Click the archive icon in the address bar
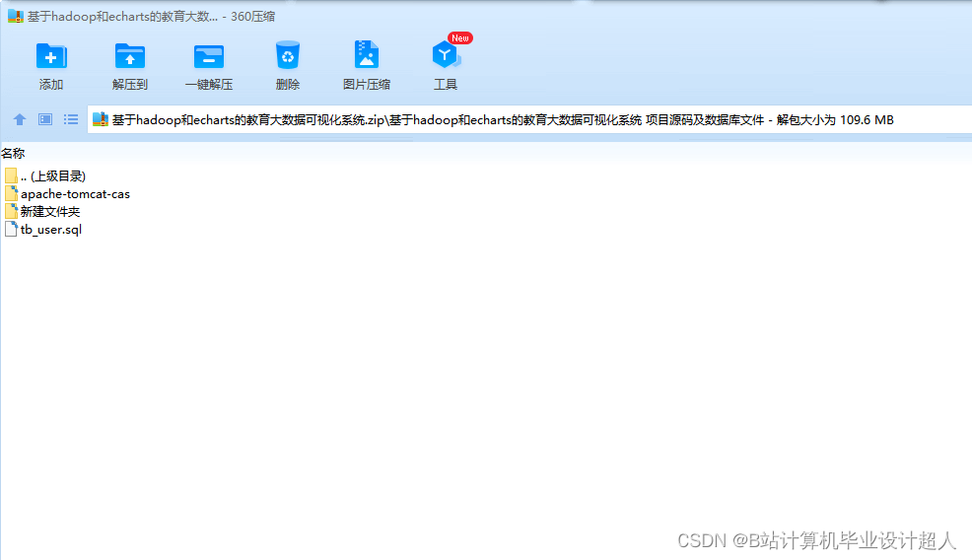 (101, 119)
